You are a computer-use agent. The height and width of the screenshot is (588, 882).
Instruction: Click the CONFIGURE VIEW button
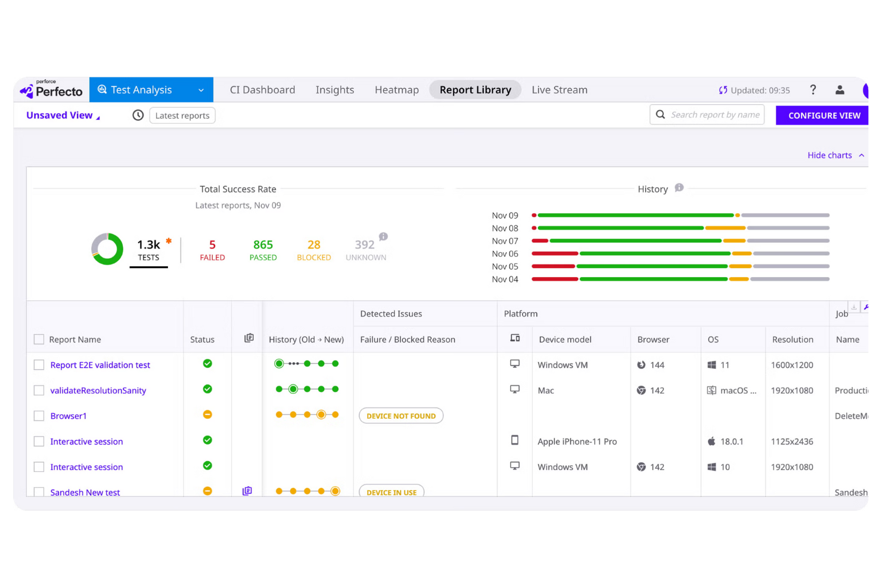(824, 115)
